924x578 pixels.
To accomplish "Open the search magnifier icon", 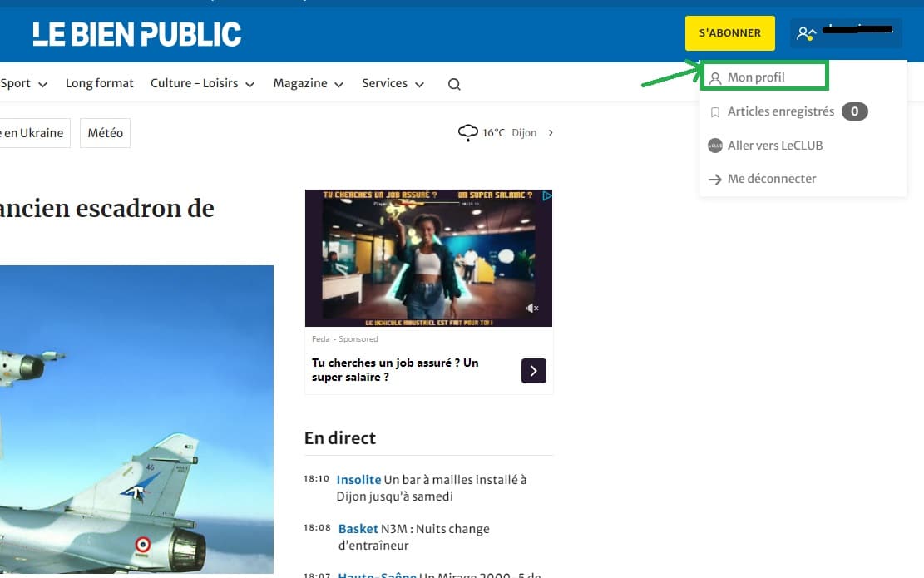I will click(x=454, y=84).
